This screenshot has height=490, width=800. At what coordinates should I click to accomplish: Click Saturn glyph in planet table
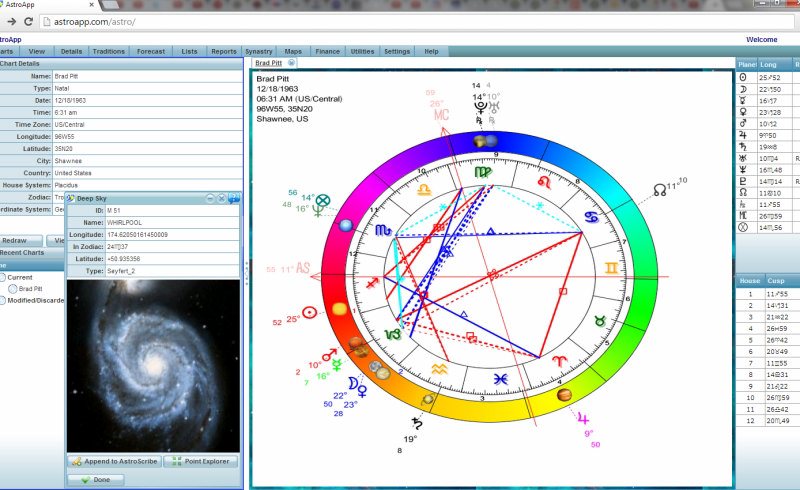pyautogui.click(x=742, y=146)
